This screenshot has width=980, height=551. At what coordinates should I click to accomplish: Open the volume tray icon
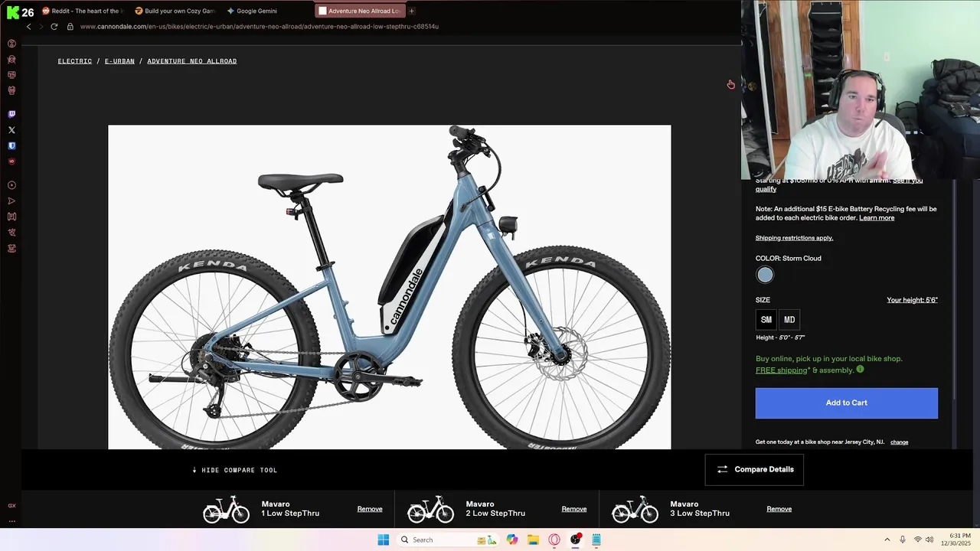tap(929, 540)
